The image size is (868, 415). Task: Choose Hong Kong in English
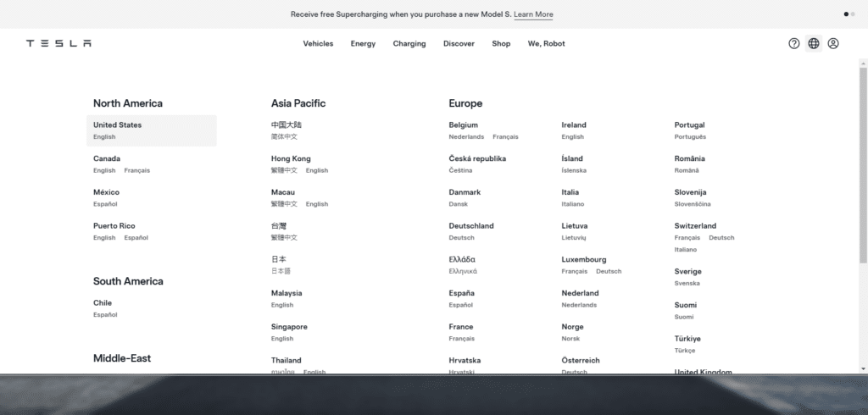pos(317,170)
